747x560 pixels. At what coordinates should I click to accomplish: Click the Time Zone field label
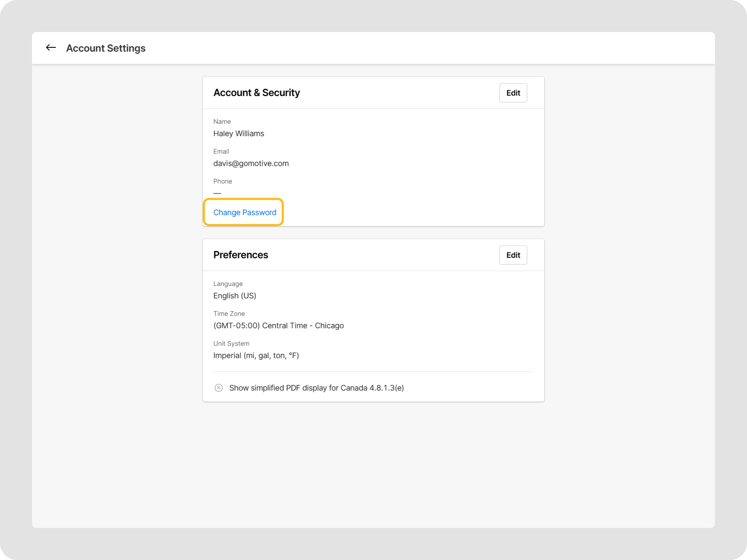(x=229, y=314)
